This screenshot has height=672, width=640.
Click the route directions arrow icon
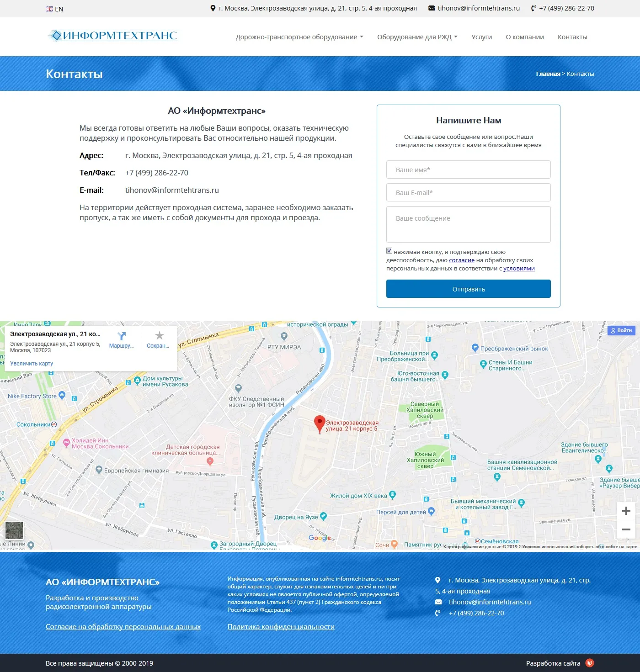click(122, 336)
